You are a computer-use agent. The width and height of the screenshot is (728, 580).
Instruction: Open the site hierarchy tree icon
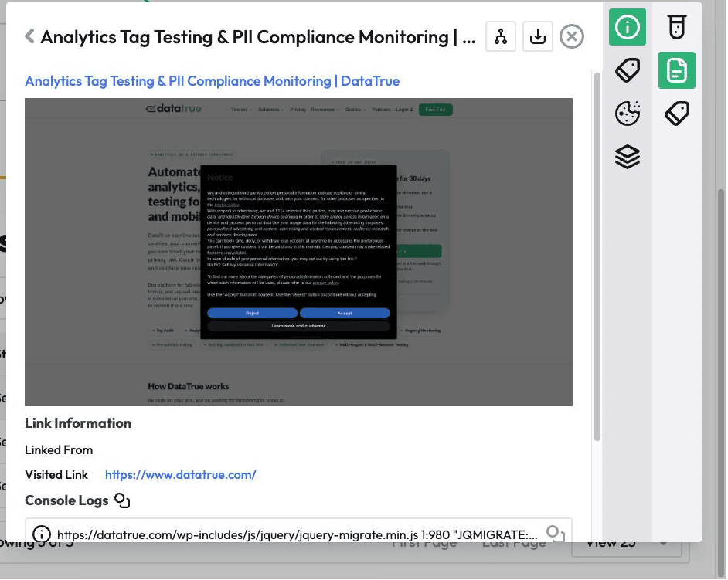501,36
